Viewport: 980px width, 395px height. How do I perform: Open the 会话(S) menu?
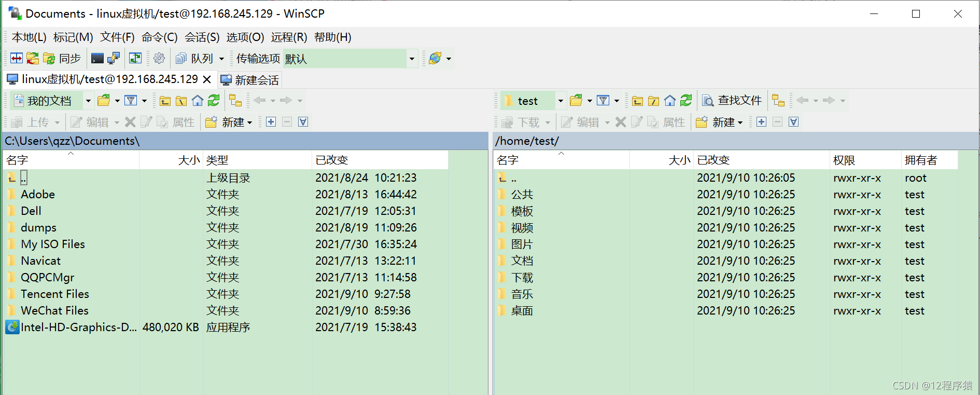click(202, 37)
